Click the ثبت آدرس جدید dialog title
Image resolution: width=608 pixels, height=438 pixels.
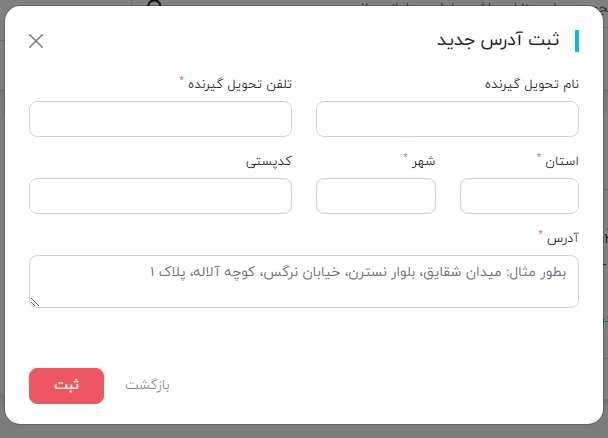pos(498,40)
